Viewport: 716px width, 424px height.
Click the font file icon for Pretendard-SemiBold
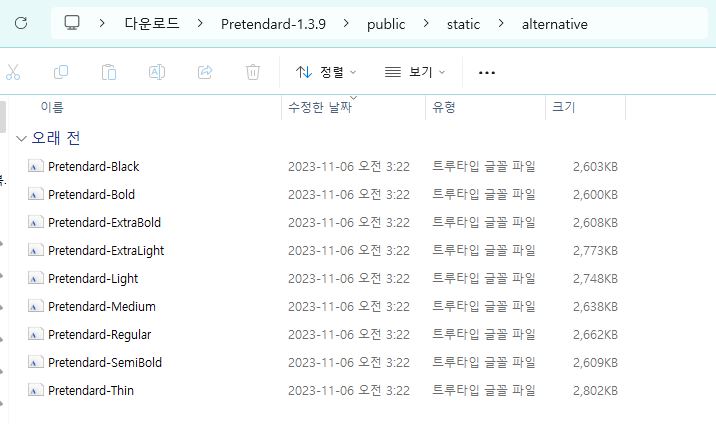(x=36, y=362)
